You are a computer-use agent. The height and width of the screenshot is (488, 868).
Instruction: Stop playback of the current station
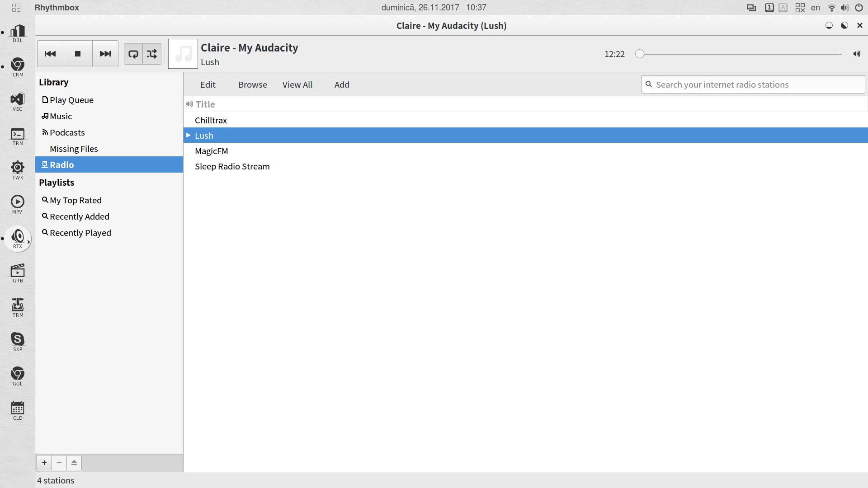[78, 54]
